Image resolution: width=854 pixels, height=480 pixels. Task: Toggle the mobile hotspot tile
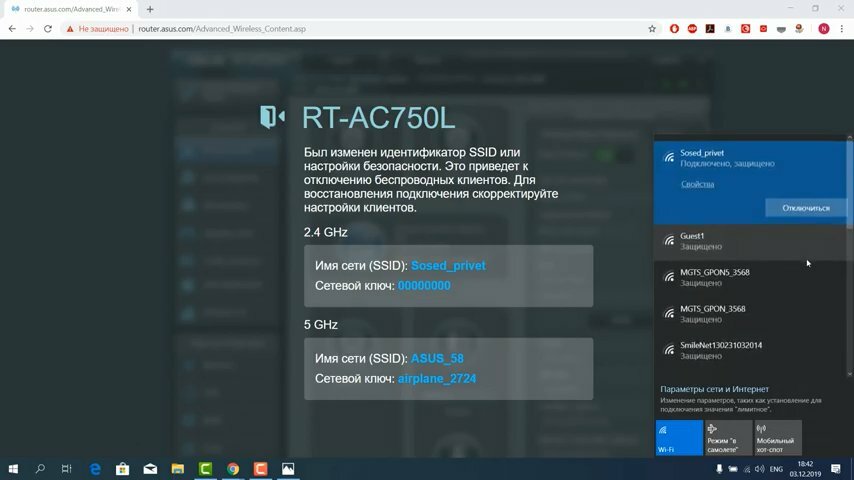[x=778, y=438]
